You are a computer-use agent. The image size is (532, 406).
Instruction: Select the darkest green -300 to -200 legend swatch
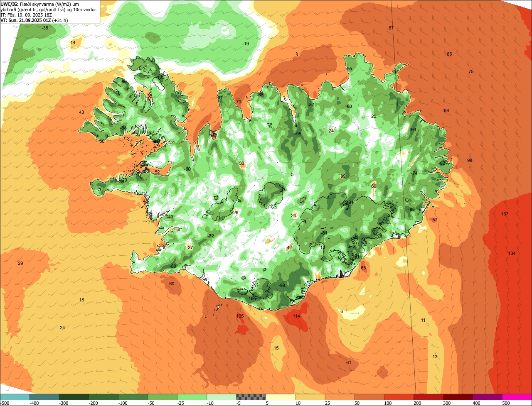pyautogui.click(x=74, y=397)
